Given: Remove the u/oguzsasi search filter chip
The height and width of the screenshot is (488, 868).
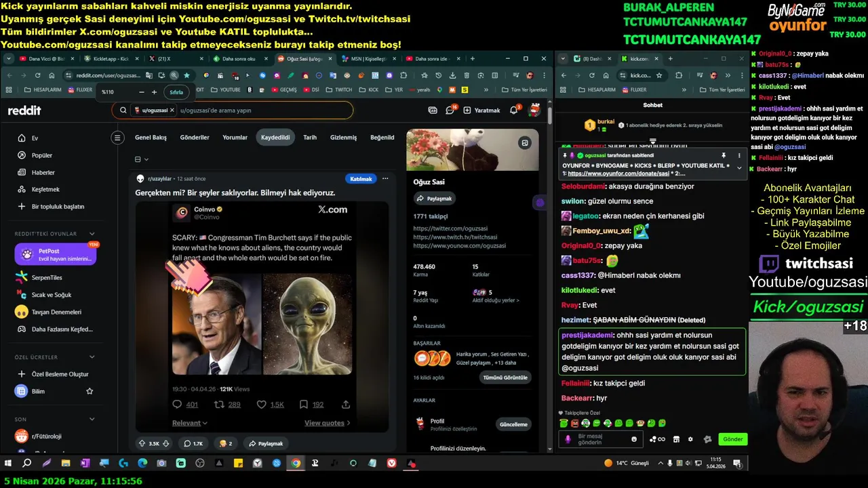Looking at the screenshot, I should click(x=172, y=110).
